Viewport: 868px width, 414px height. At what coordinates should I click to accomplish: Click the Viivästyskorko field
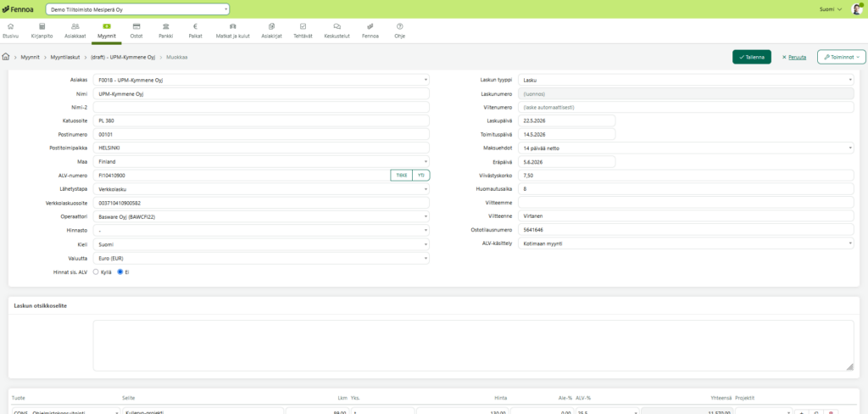click(x=686, y=175)
